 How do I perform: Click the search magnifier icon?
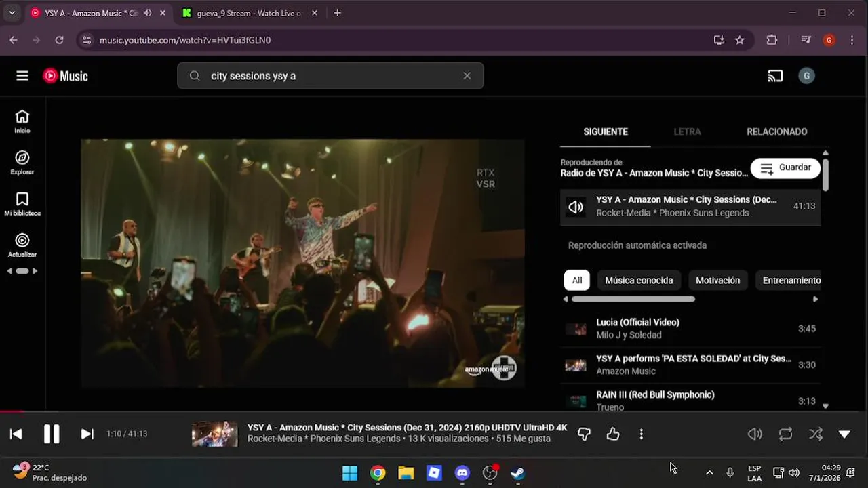pos(195,76)
